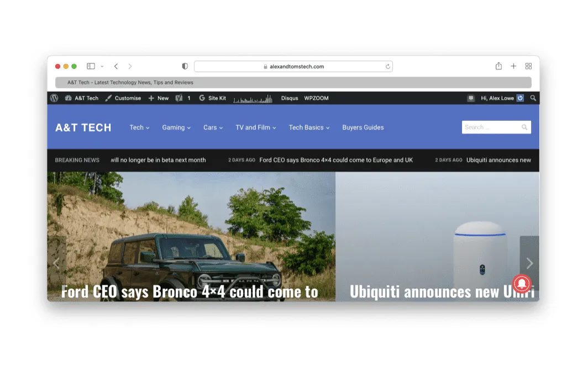The width and height of the screenshot is (588, 372).
Task: Open WordPress logo menu
Action: click(x=54, y=98)
